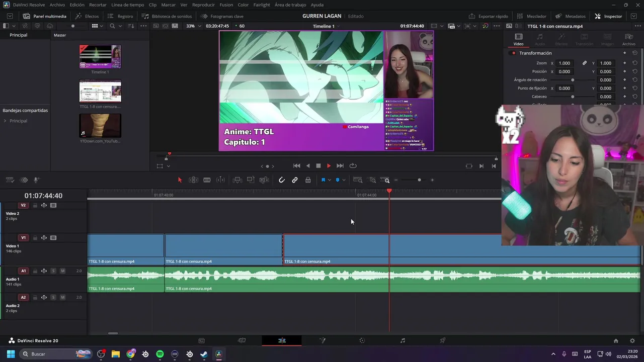This screenshot has width=644, height=362.
Task: Select YTDown.com_YouTub... audio clip thumbnail
Action: point(100,126)
